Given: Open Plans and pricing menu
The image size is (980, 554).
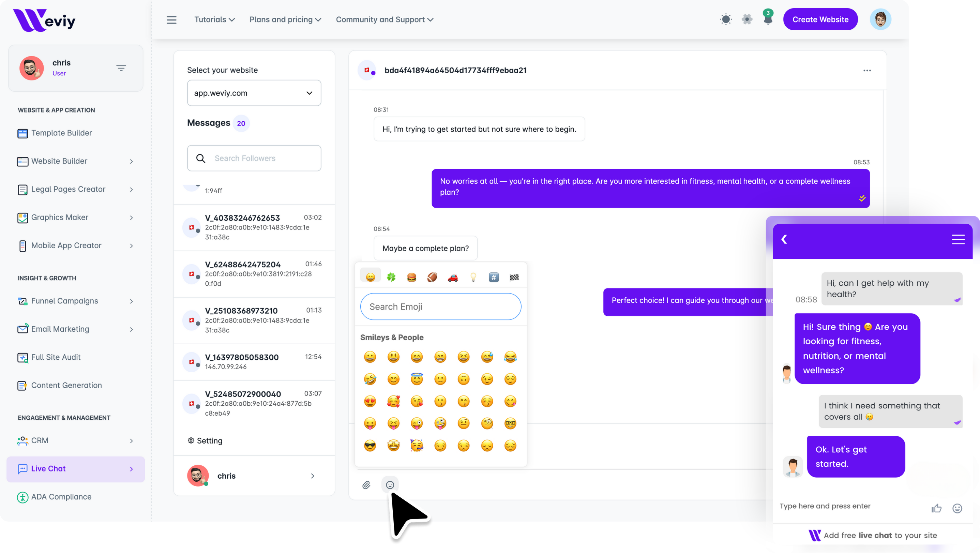Looking at the screenshot, I should [x=285, y=20].
